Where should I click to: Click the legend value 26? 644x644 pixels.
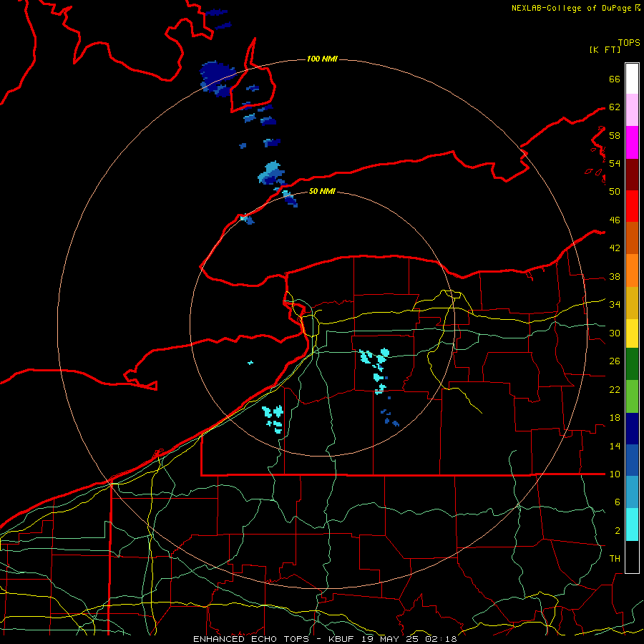(615, 361)
